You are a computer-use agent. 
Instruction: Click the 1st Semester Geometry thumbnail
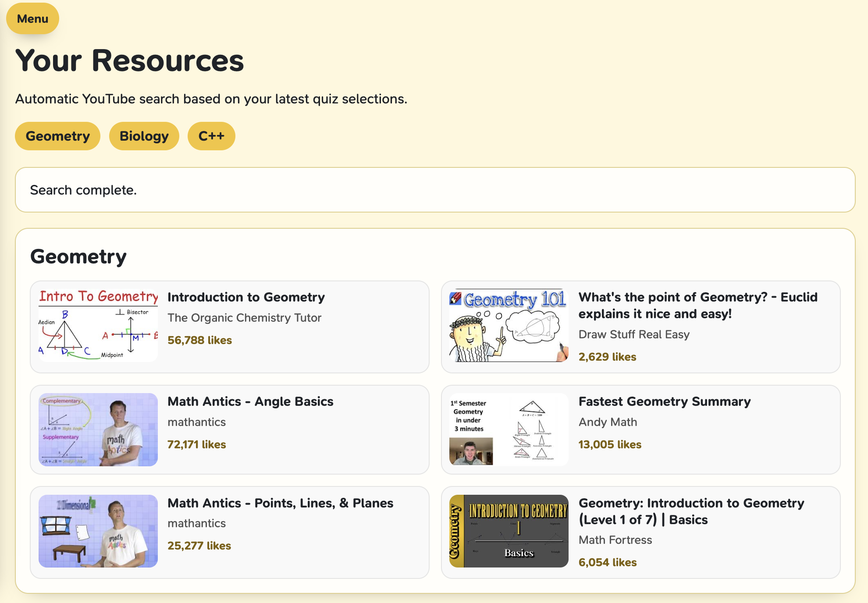(x=509, y=429)
